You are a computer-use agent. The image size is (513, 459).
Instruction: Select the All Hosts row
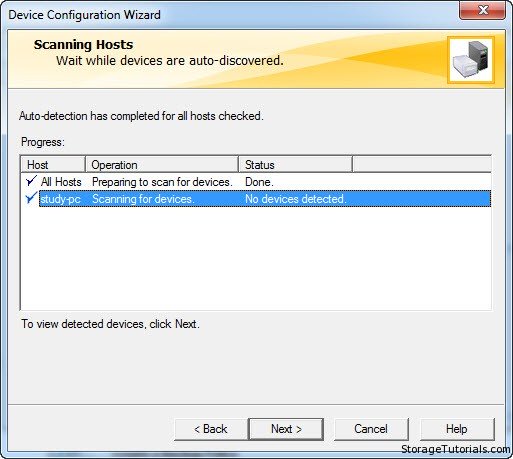coord(256,182)
